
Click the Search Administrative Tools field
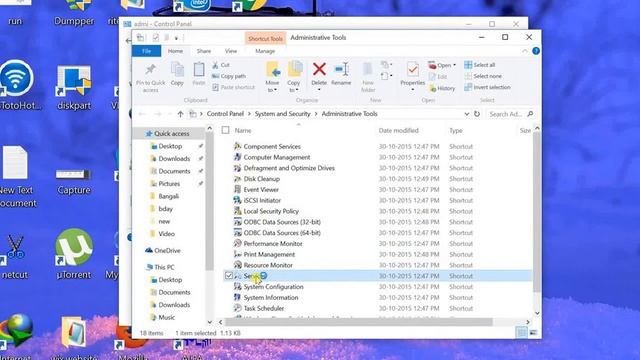tap(510, 114)
